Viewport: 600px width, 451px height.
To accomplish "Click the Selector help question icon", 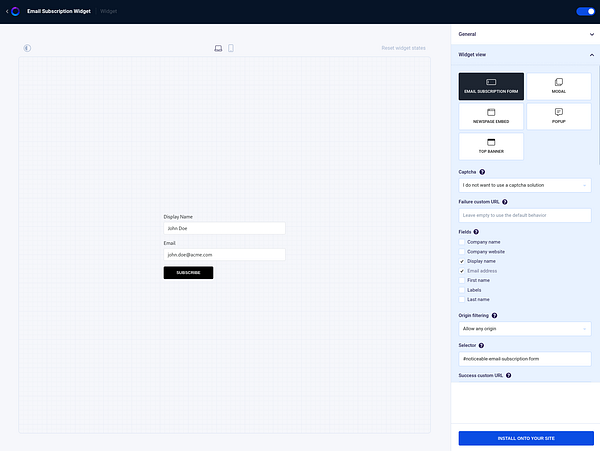I will [481, 345].
